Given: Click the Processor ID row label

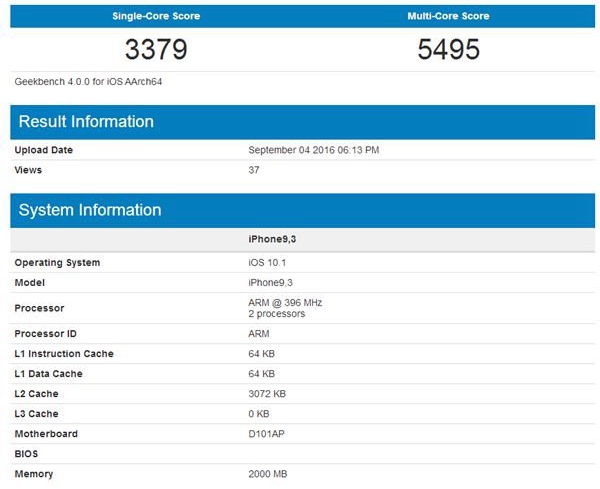Looking at the screenshot, I should 46,334.
